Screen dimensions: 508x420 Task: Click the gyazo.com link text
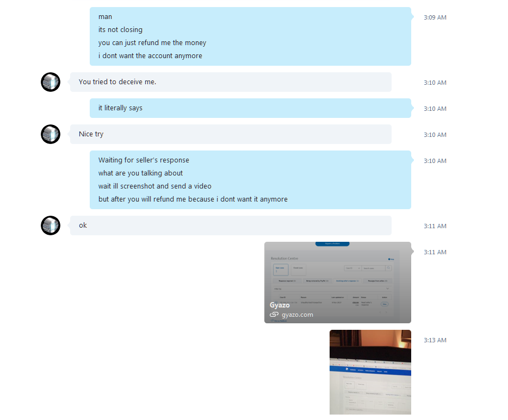pos(297,315)
